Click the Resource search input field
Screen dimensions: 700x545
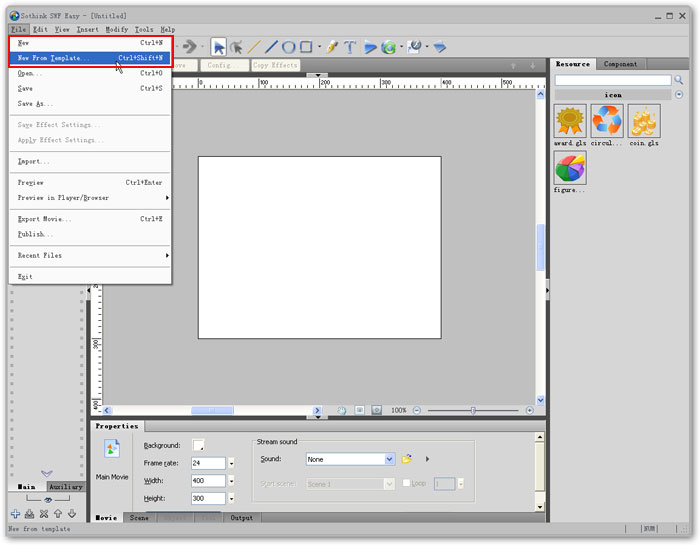(x=613, y=80)
